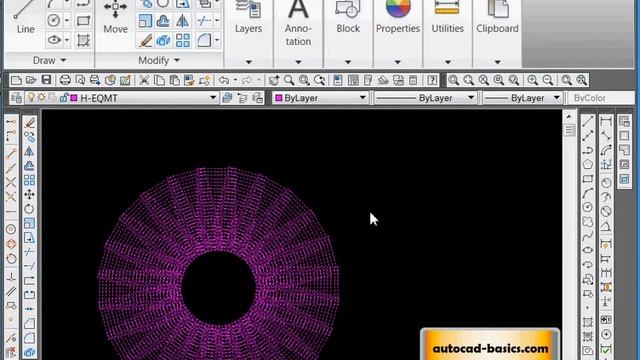The width and height of the screenshot is (640, 360).
Task: Open a drawing file via toolbar icon
Action: 31,80
